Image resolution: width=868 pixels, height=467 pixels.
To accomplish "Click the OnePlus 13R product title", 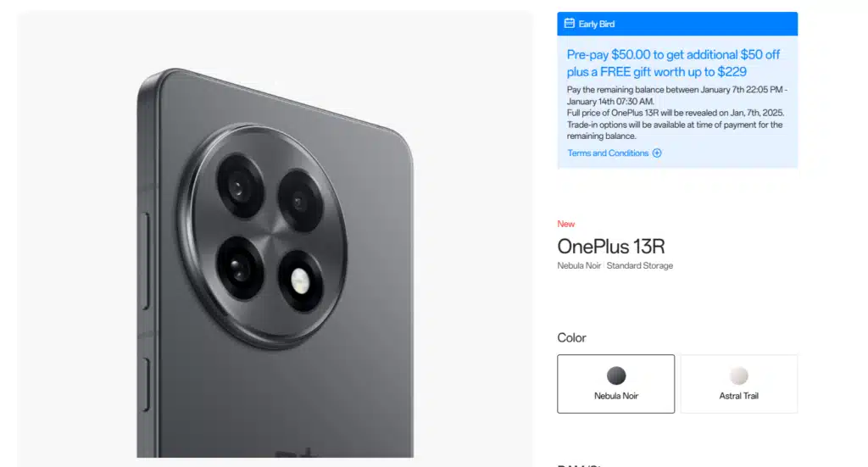I will (x=610, y=247).
